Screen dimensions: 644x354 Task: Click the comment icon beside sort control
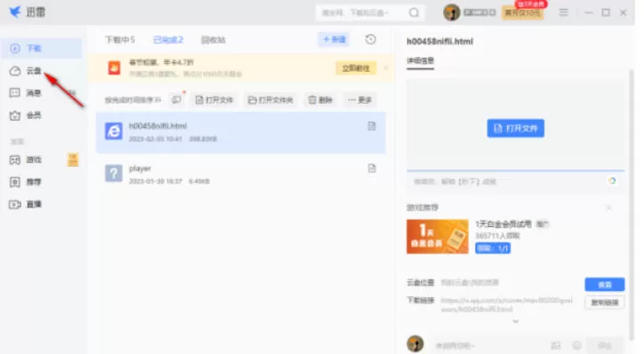coord(177,99)
